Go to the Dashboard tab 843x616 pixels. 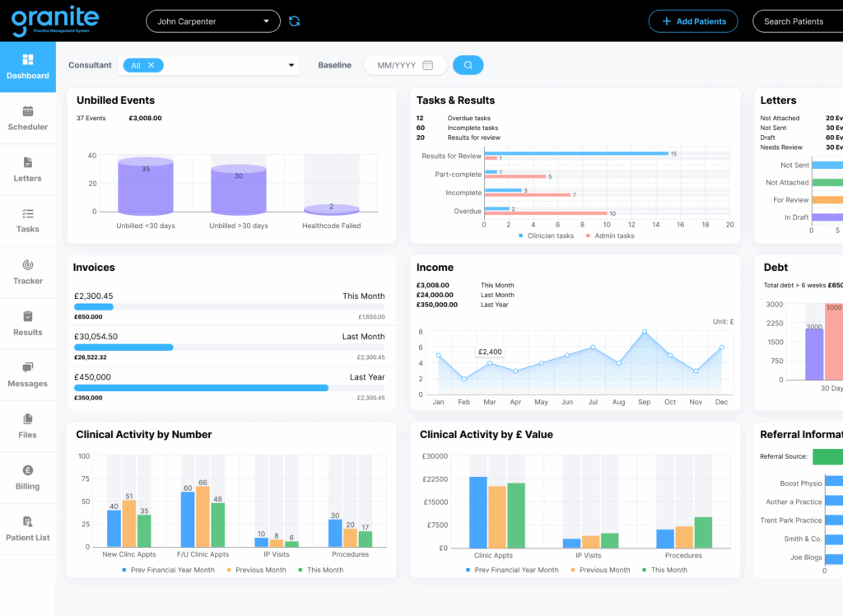[28, 67]
